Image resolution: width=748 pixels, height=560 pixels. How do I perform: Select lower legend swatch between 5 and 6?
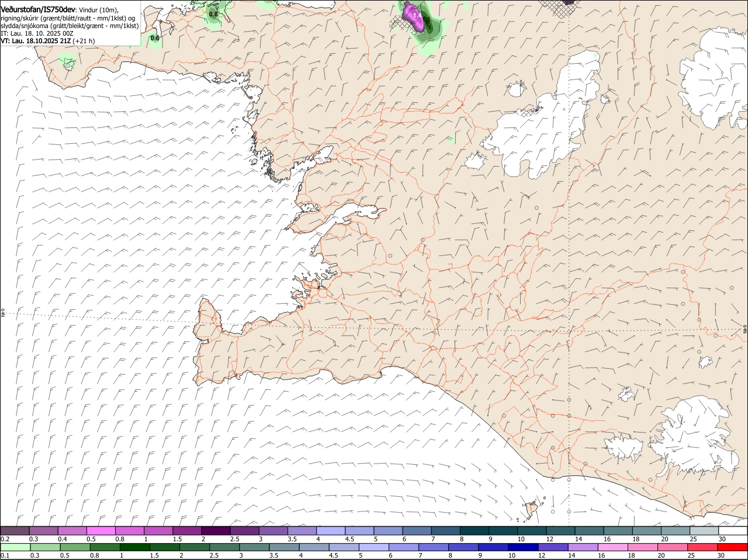[373, 547]
